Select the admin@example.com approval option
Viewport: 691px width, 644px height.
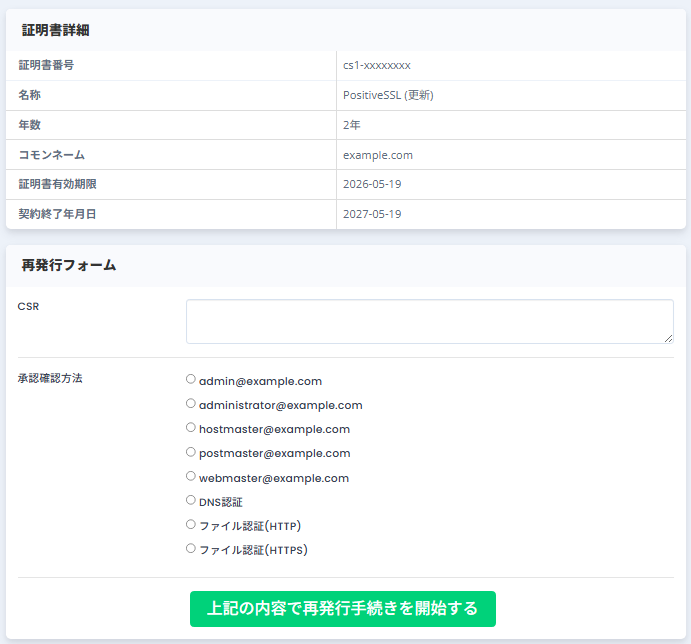coord(191,380)
